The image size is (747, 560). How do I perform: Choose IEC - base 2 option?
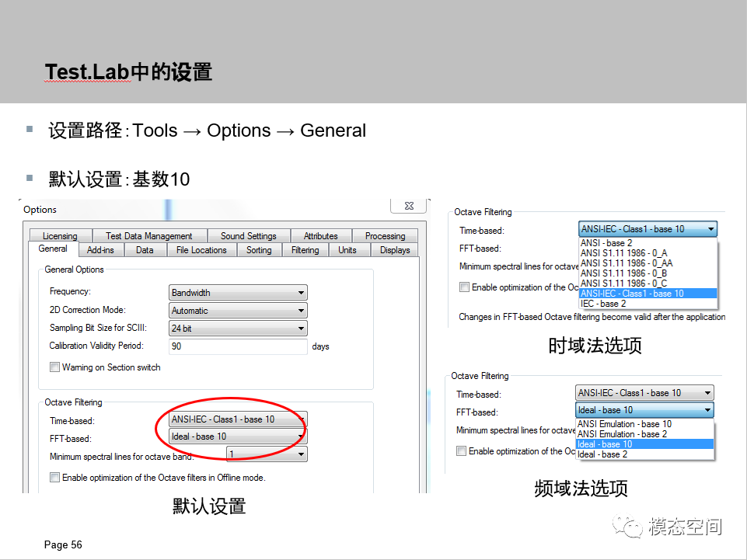point(648,304)
